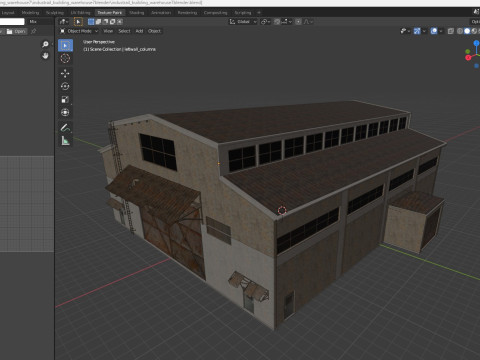This screenshot has width=480, height=360.
Task: Click the Open image button
Action: click(16, 31)
